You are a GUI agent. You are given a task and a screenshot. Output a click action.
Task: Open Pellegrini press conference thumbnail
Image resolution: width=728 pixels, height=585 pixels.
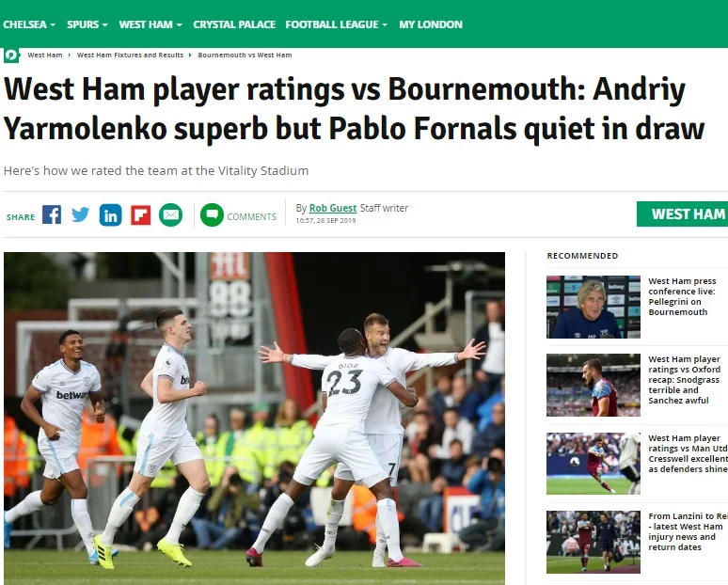pos(593,307)
